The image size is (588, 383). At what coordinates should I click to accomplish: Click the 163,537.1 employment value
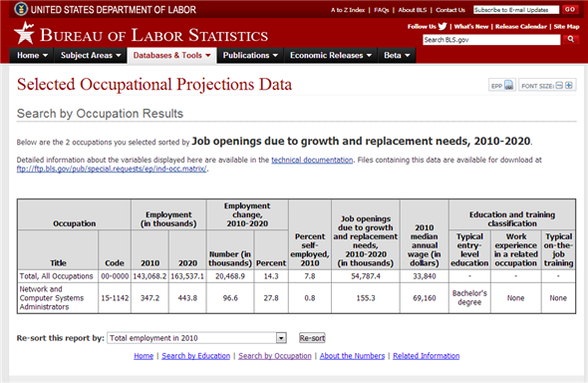pyautogui.click(x=187, y=276)
